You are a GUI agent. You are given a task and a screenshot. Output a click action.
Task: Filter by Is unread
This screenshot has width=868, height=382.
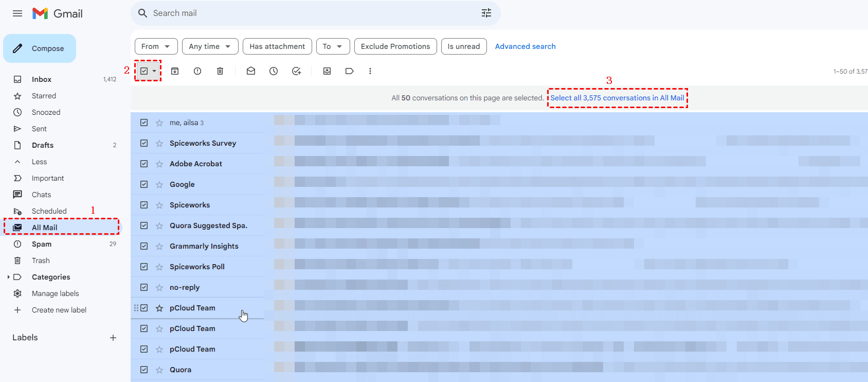coord(464,46)
